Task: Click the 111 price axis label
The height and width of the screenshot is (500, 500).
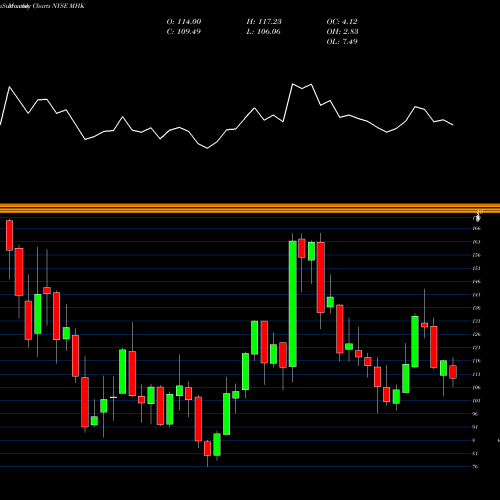Action: click(x=477, y=374)
